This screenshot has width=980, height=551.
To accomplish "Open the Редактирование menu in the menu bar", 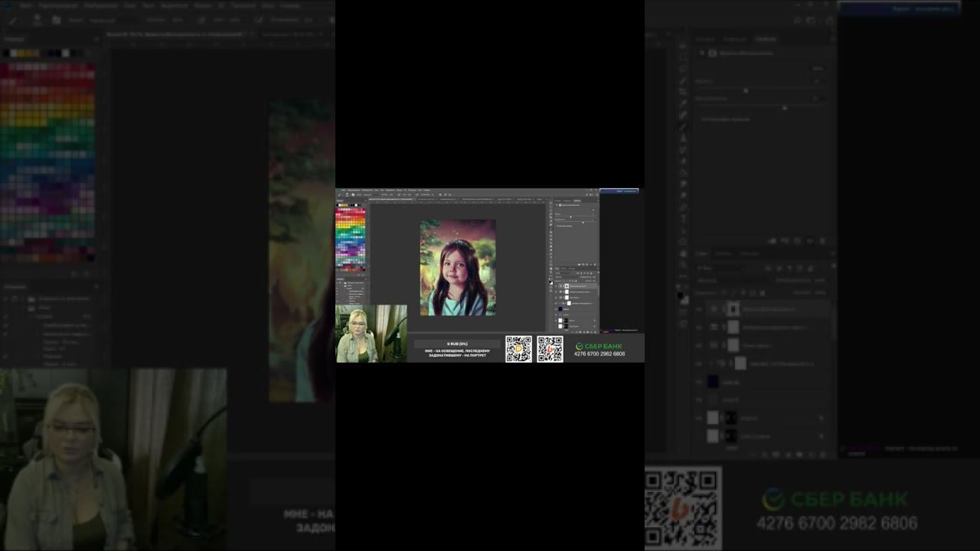I will tap(354, 190).
